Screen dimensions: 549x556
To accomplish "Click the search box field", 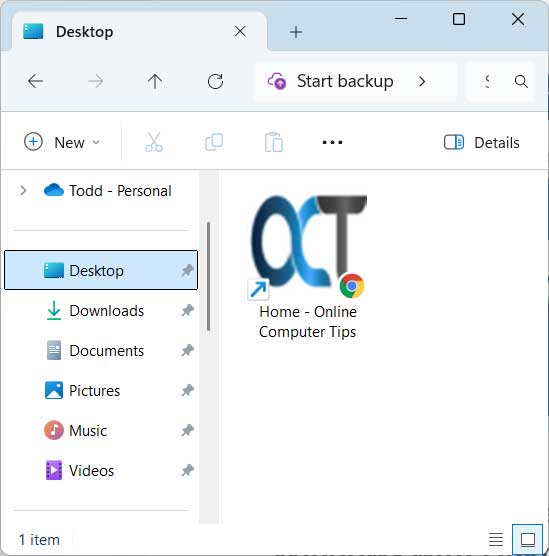I will [500, 82].
